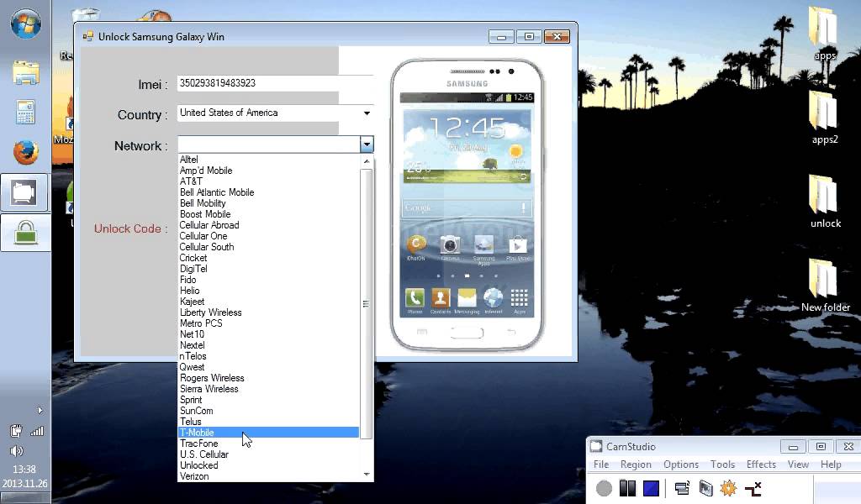861x504 pixels.
Task: Select Net10 from the list
Action: [x=269, y=334]
